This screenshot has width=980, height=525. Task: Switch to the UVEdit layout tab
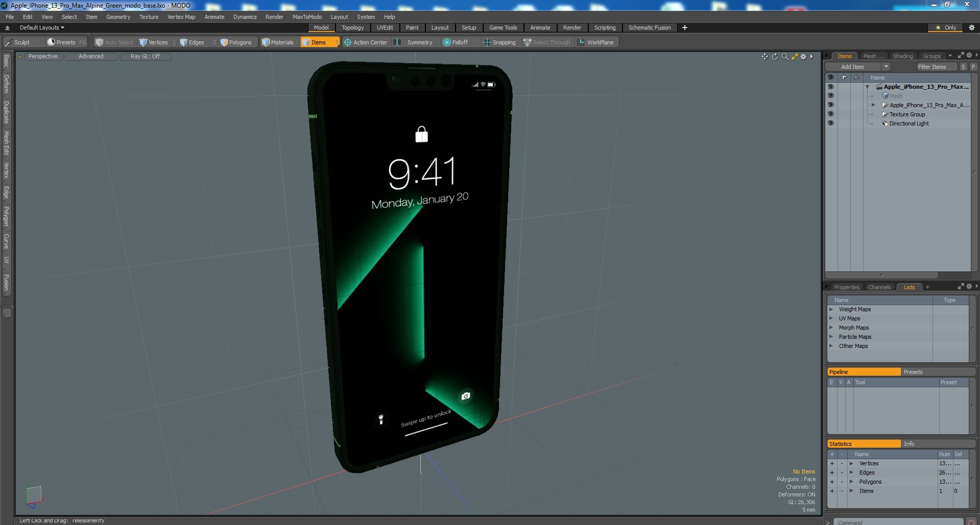coord(385,28)
